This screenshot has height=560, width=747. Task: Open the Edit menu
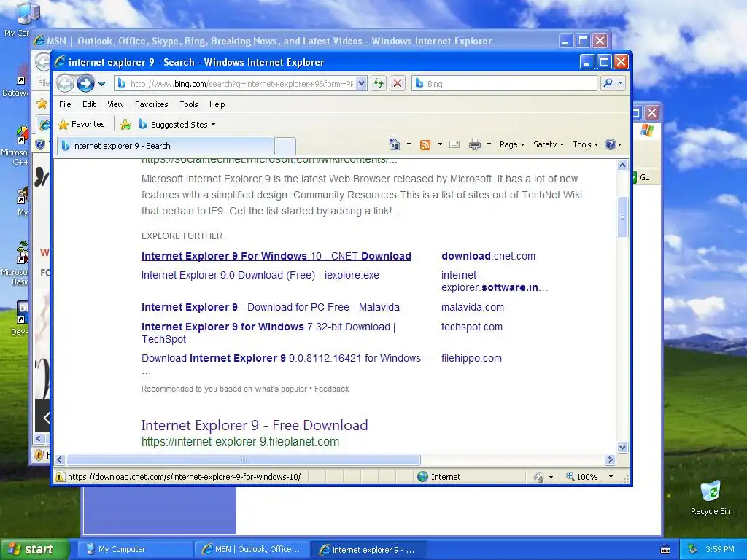point(89,104)
